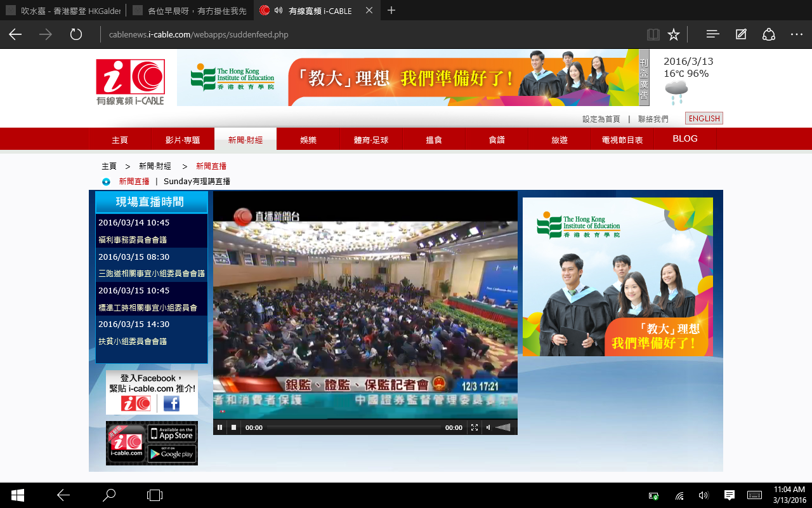Screen dimensions: 812x508
Task: Stop the video playback
Action: coord(233,427)
